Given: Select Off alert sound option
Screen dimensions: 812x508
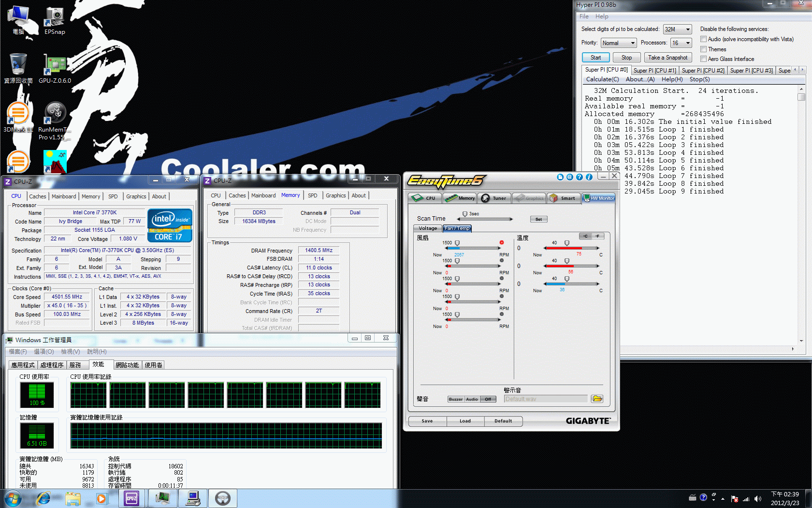Looking at the screenshot, I should [x=488, y=399].
